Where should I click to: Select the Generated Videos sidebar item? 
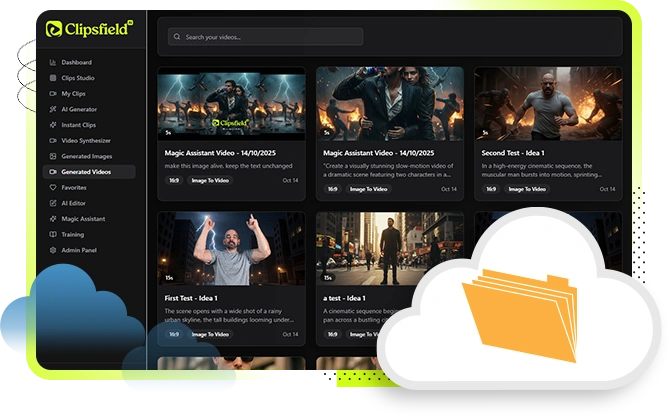(85, 172)
